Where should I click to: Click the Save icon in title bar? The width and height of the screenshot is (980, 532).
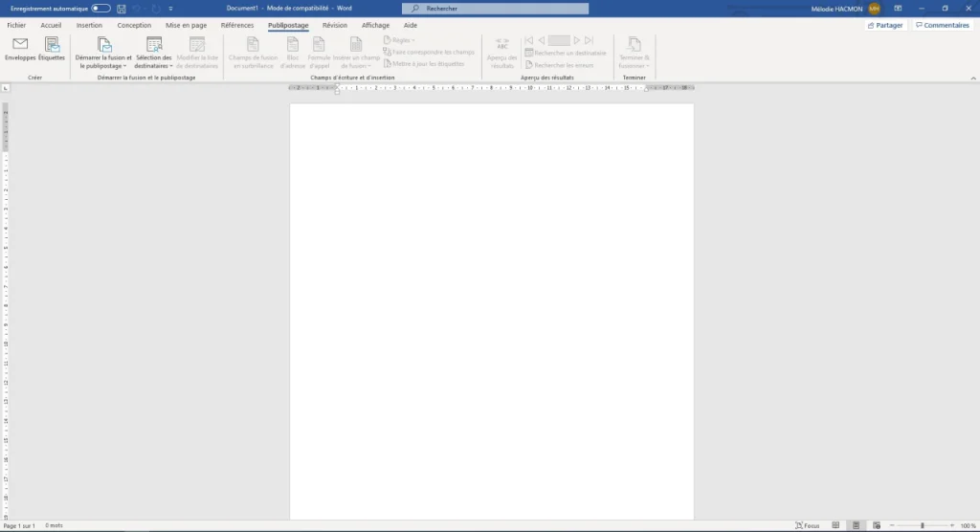click(x=122, y=9)
